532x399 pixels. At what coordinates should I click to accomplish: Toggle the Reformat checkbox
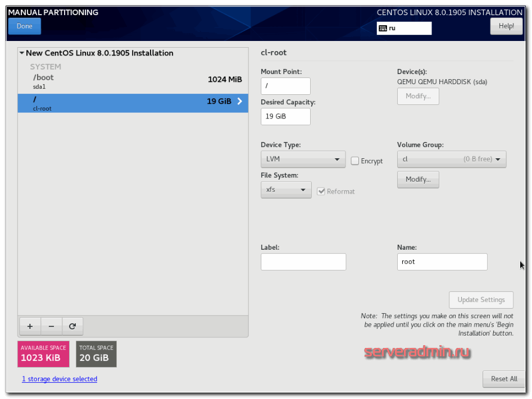pyautogui.click(x=321, y=191)
